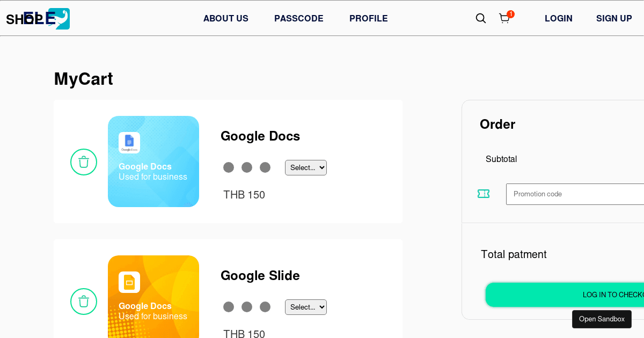Focus the Promotion code input field
This screenshot has height=338, width=644.
click(575, 194)
